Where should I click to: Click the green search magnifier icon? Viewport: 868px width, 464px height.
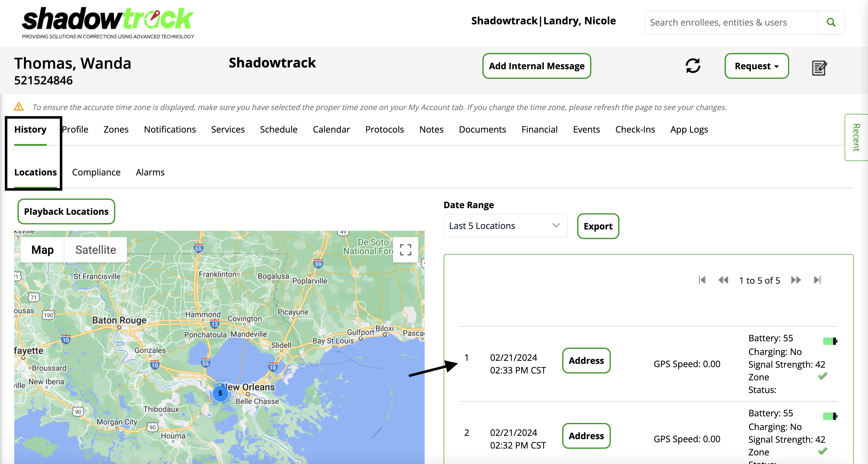click(x=831, y=22)
